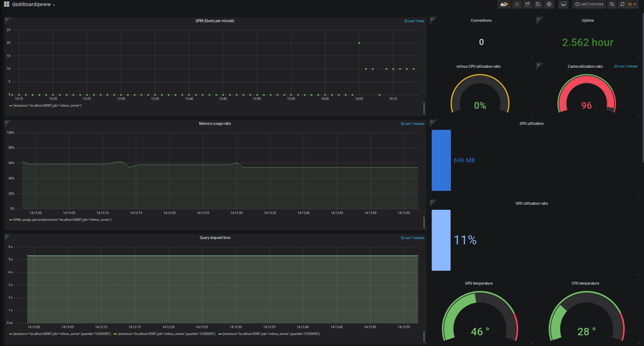Show info corner of Query elapsed time panel

point(7,236)
